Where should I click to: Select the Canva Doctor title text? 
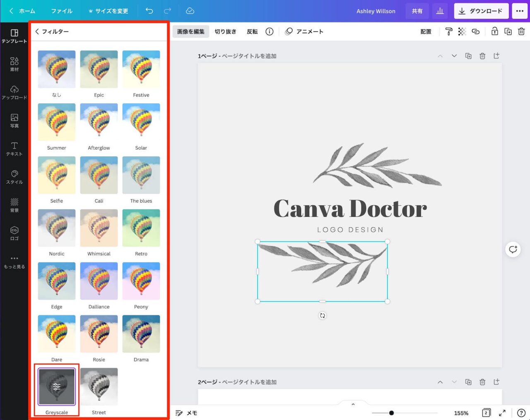(x=350, y=208)
